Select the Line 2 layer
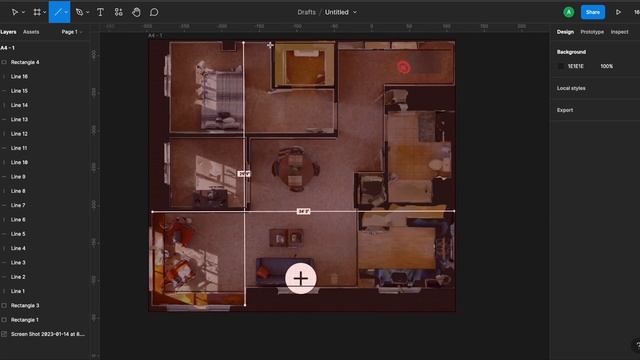640x360 pixels. tap(18, 276)
